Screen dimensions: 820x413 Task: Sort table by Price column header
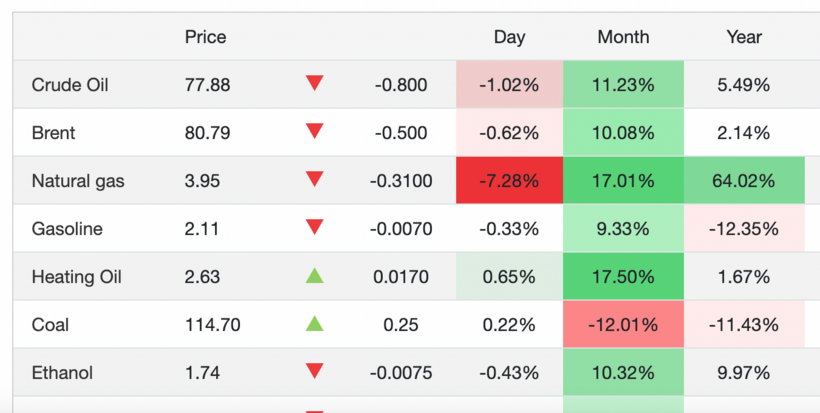coord(205,37)
